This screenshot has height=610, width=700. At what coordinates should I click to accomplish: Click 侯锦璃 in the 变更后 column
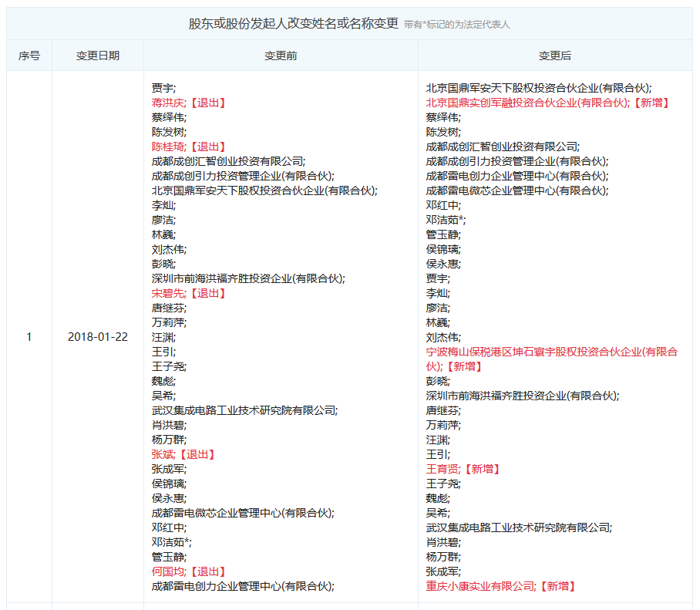[x=443, y=249]
